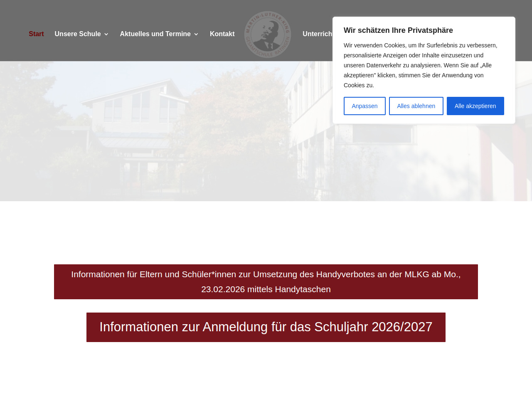Viewport: 532px width, 399px height.
Task: Click the cookie description paragraph text
Action: pyautogui.click(x=420, y=65)
